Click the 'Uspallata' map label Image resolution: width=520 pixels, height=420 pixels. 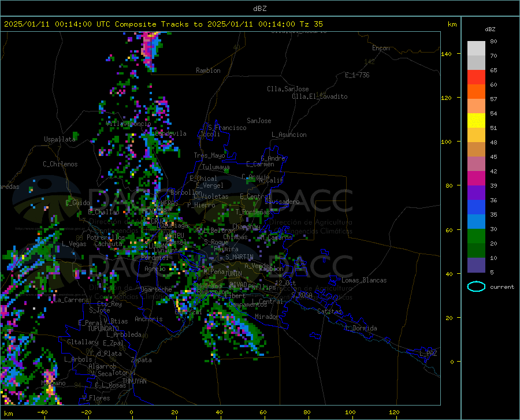[x=60, y=139]
